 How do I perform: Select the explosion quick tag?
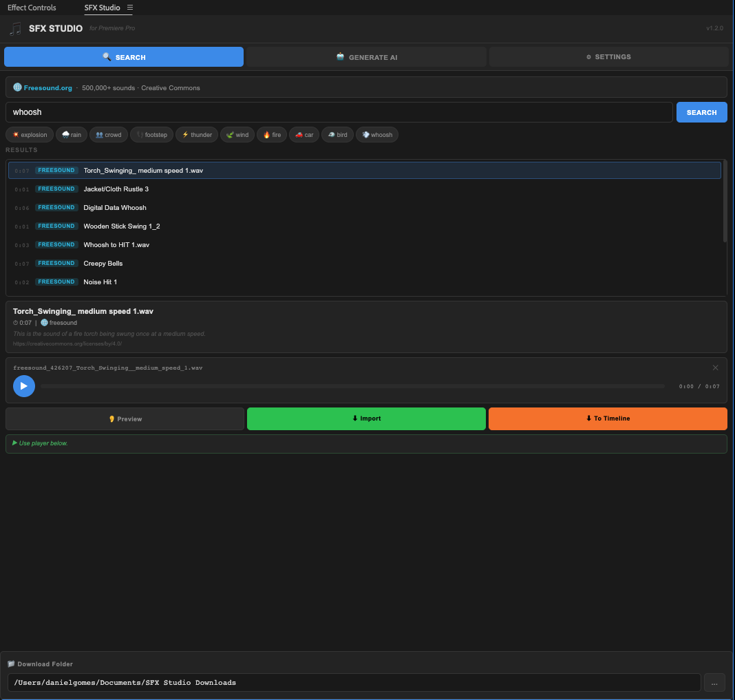coord(30,134)
